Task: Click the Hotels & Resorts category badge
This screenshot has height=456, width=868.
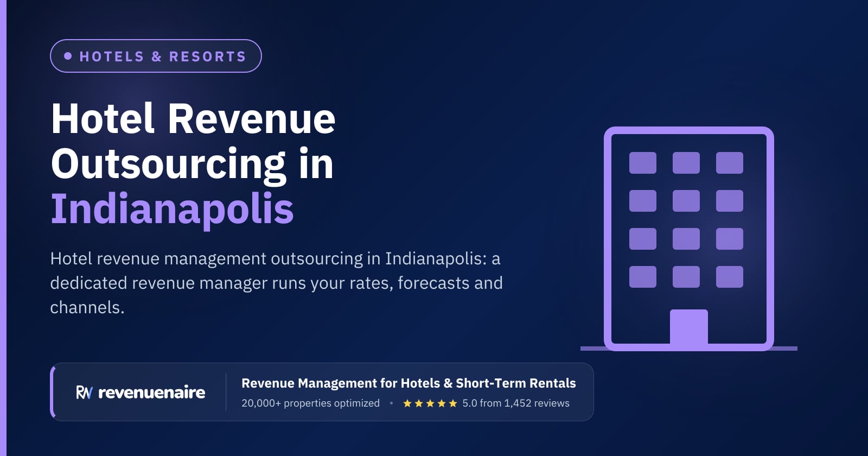Action: pyautogui.click(x=156, y=56)
